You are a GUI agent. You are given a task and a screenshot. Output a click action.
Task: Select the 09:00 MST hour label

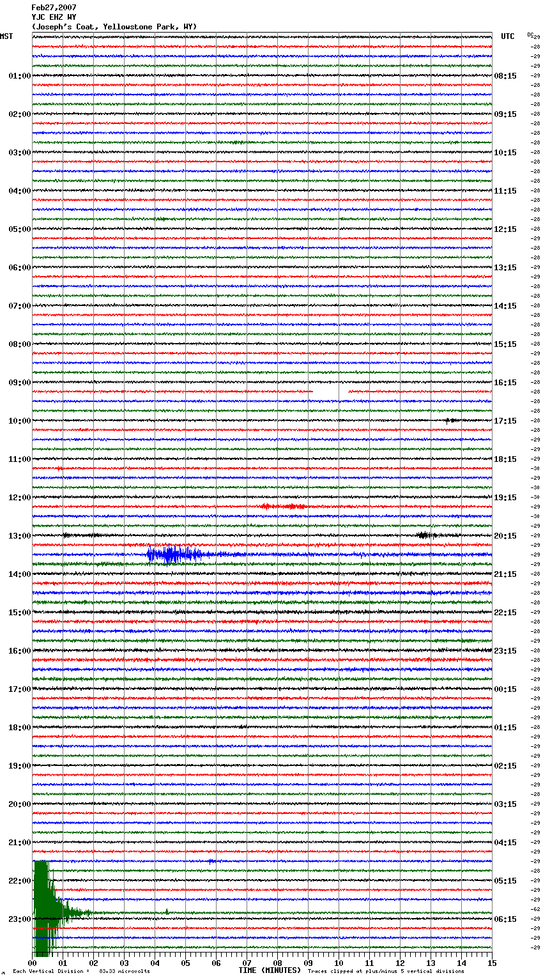click(x=20, y=383)
